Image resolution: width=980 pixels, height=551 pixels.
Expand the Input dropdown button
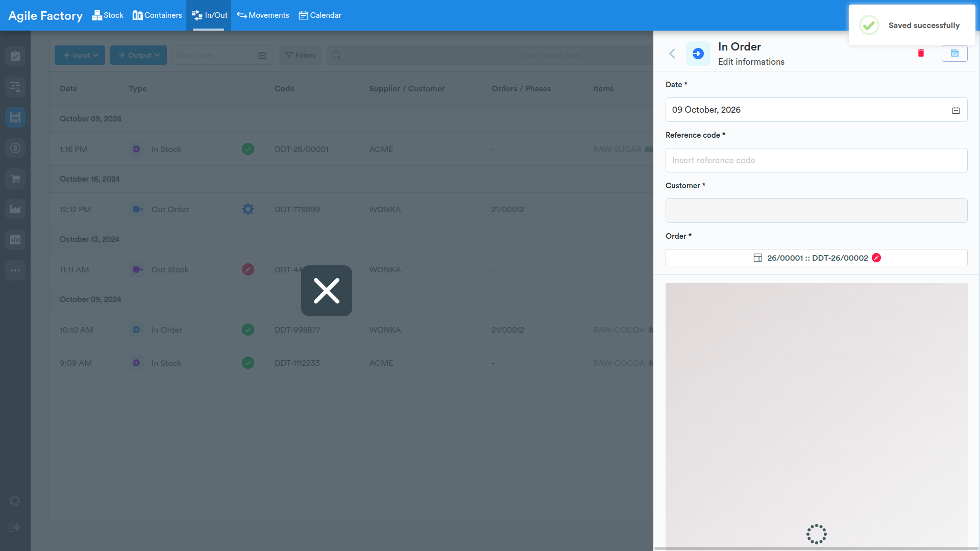(x=80, y=55)
